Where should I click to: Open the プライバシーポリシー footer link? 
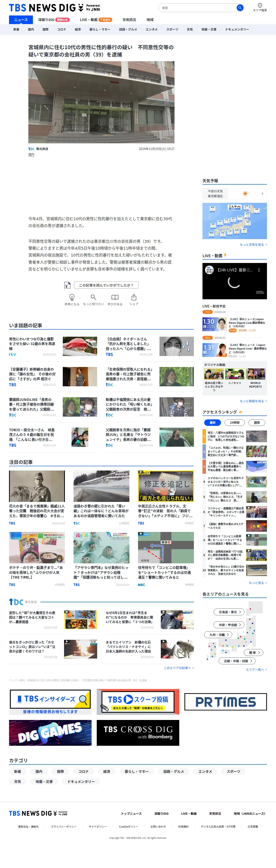64,827
